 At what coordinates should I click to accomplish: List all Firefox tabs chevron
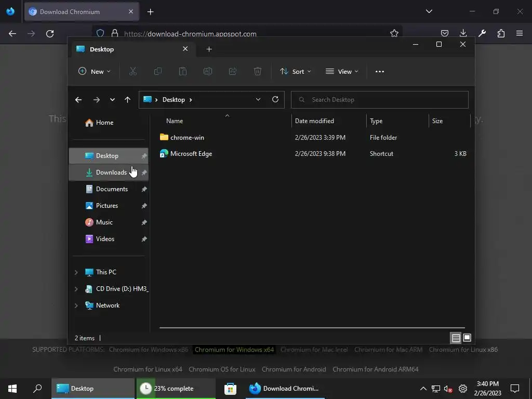pyautogui.click(x=429, y=11)
